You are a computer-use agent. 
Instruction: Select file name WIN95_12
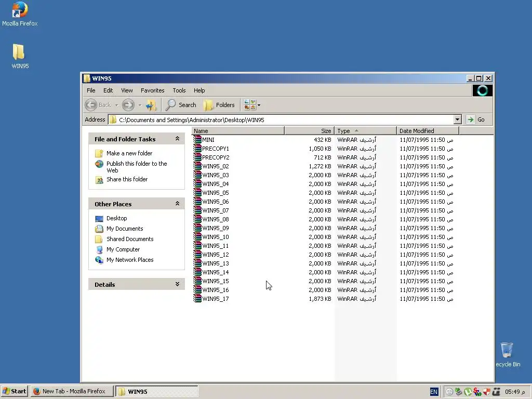pyautogui.click(x=216, y=255)
